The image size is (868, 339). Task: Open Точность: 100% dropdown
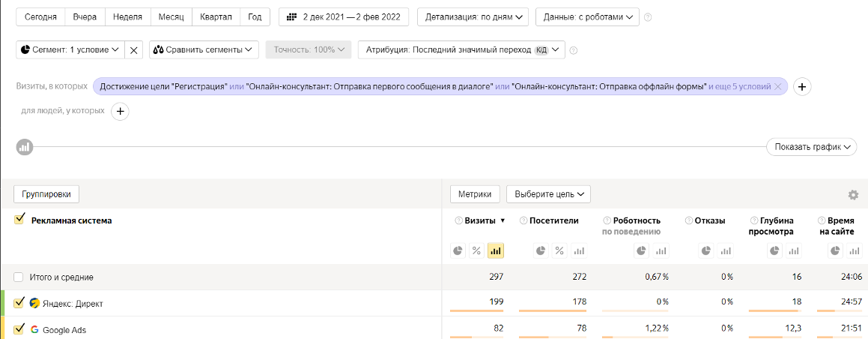309,49
